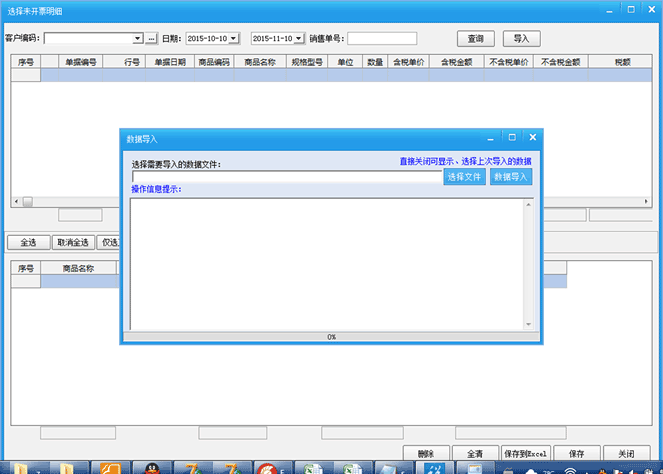
Task: Expand the end date 2015-11-10 picker
Action: pyautogui.click(x=298, y=39)
